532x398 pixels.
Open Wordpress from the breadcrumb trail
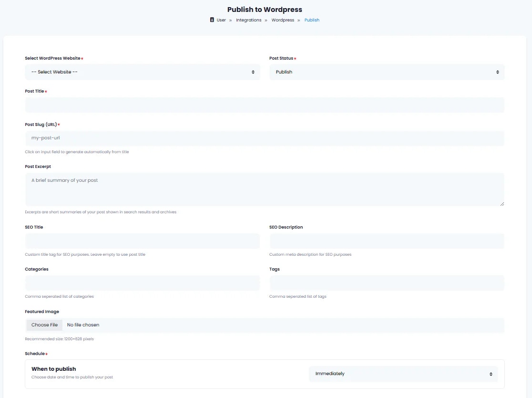tap(283, 20)
